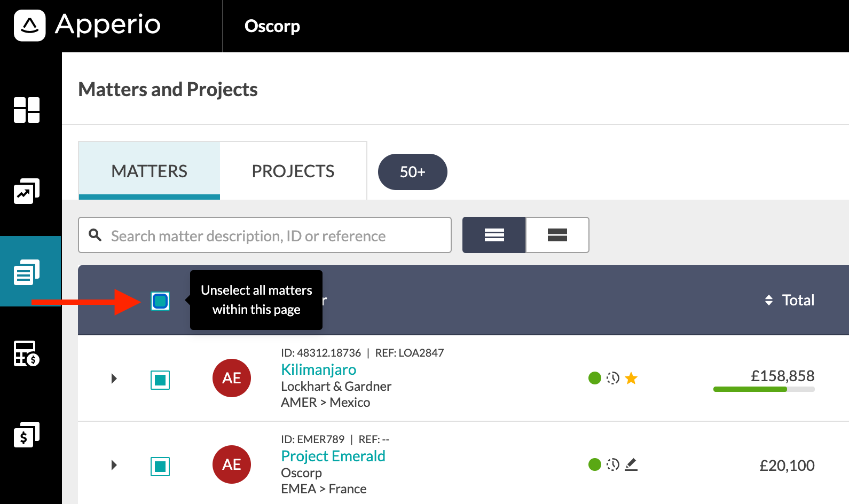Open the Project Emerald matter link
This screenshot has width=849, height=504.
[333, 456]
